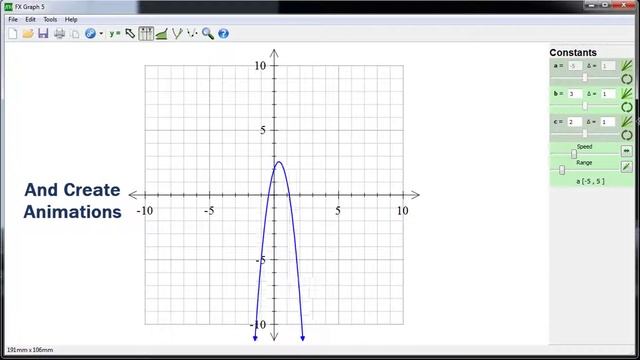640x360 pixels.
Task: Toggle the family-of-curves icon for constant c
Action: click(x=627, y=121)
